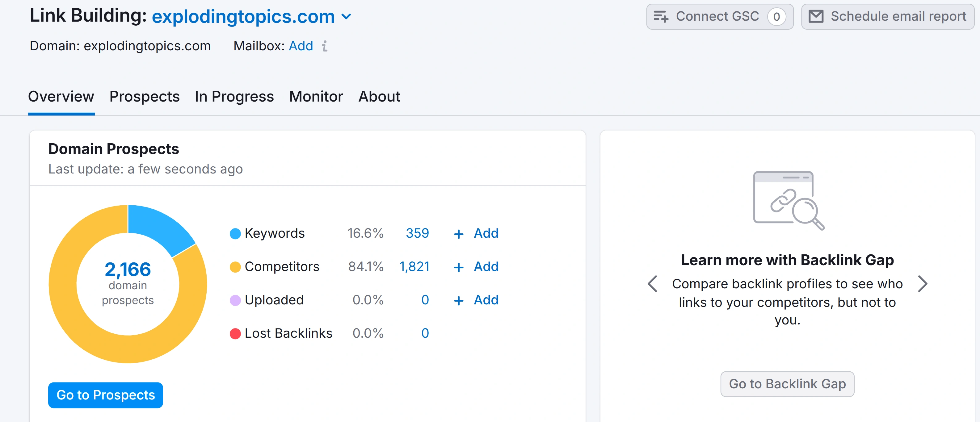Click the plus icon in Keywords row
This screenshot has width=980, height=422.
[x=458, y=234]
